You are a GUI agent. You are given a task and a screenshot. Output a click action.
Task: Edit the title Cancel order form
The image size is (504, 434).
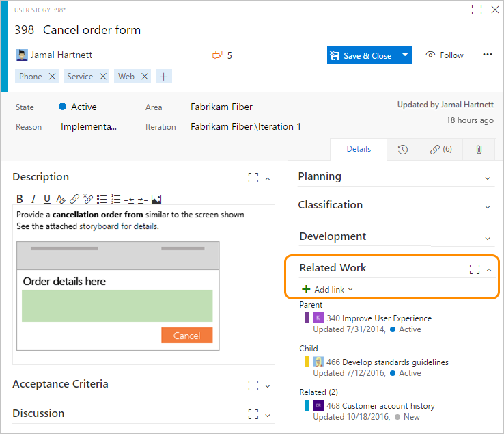[92, 30]
